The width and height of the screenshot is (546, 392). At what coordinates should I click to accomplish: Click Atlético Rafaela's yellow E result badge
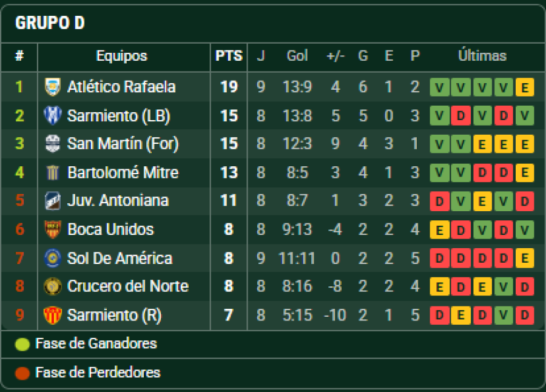(524, 87)
